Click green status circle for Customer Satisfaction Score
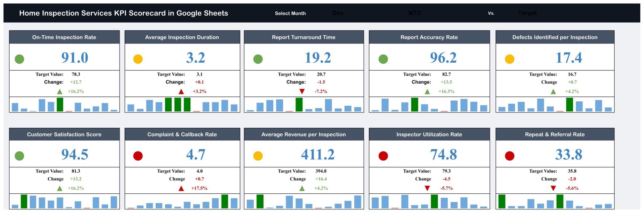 click(19, 156)
